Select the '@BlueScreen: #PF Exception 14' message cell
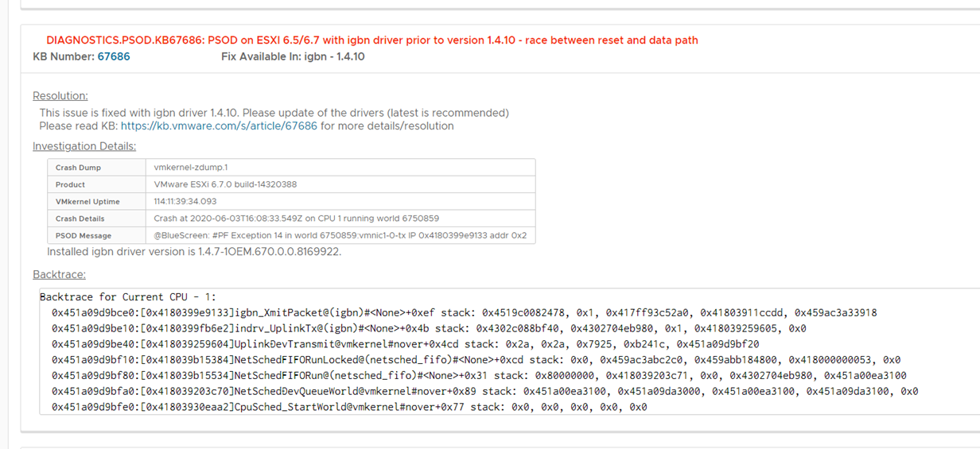This screenshot has height=449, width=980. tap(340, 236)
